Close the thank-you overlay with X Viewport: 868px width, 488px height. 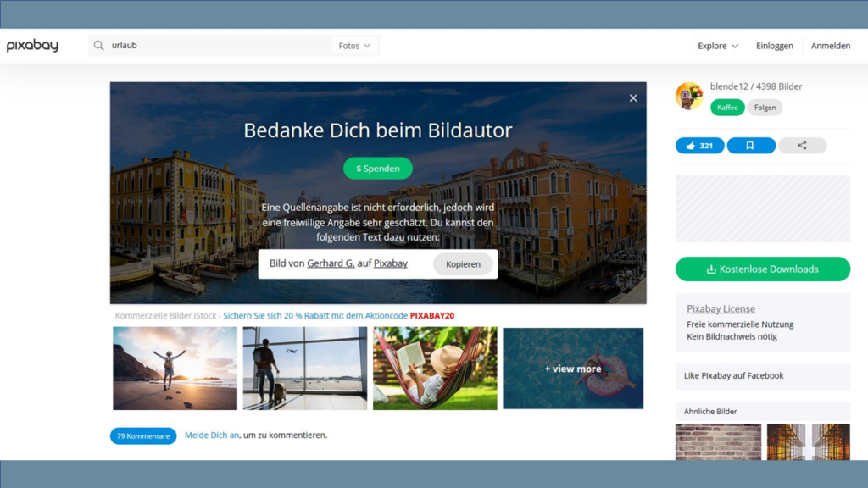click(x=633, y=98)
